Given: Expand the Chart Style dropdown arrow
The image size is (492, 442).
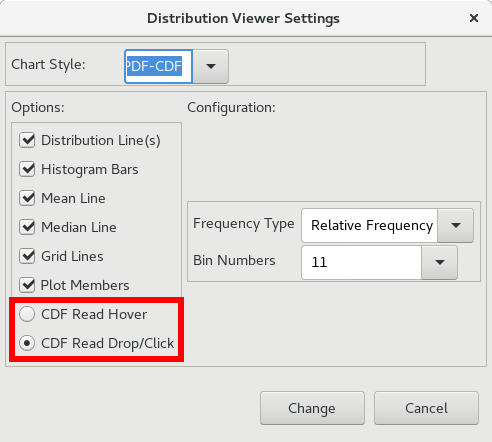Looking at the screenshot, I should coord(211,66).
